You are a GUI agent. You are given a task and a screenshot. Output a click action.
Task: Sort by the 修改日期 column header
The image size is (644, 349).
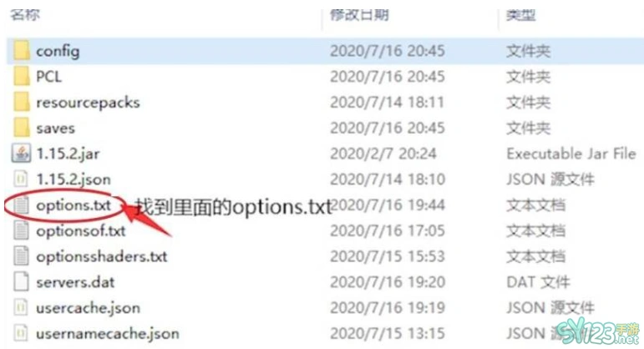pyautogui.click(x=359, y=15)
